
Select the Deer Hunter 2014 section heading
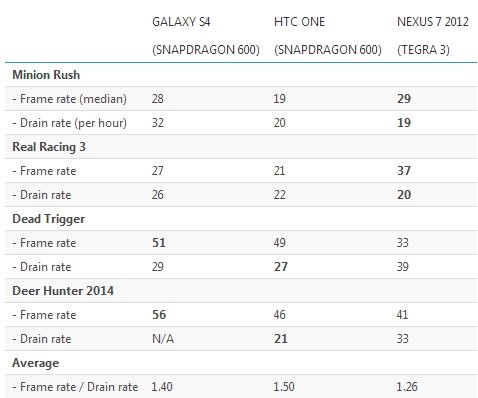click(63, 291)
